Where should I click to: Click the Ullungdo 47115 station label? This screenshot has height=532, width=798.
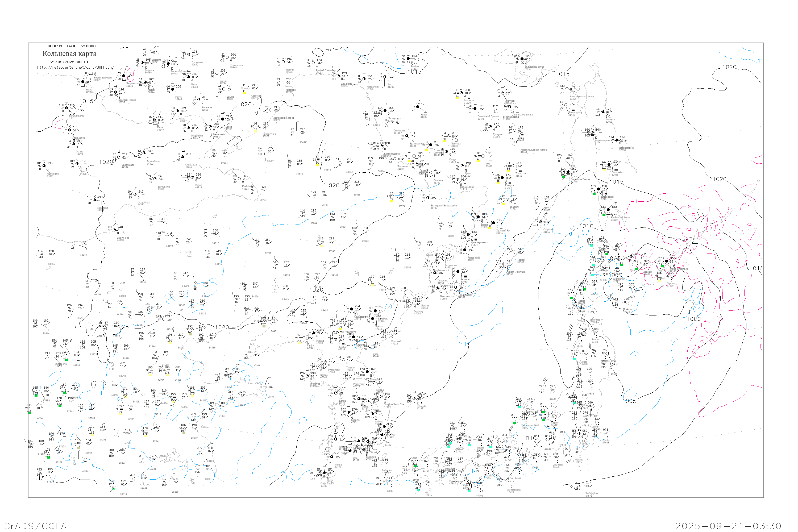point(421,407)
